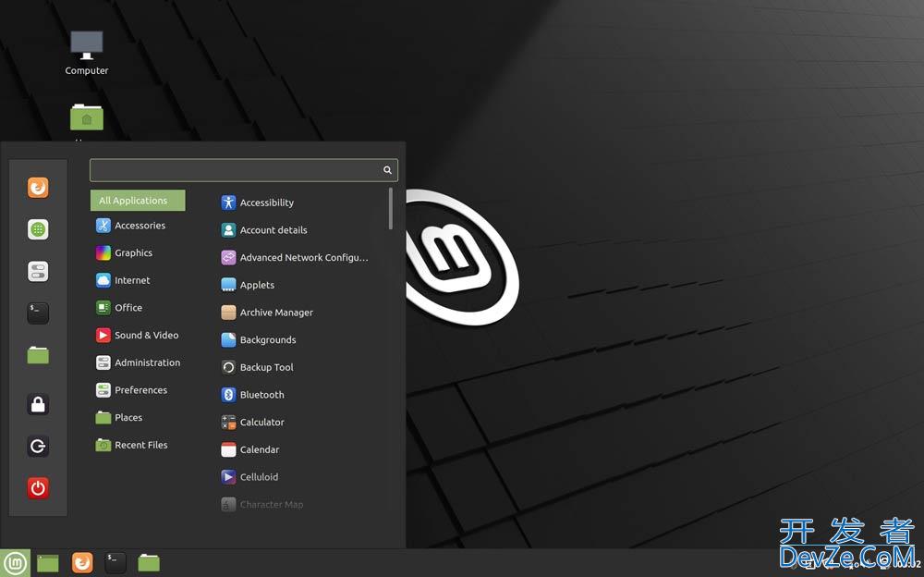Screen dimensions: 924x577
Task: Click the red power/shutdown icon
Action: 38,488
